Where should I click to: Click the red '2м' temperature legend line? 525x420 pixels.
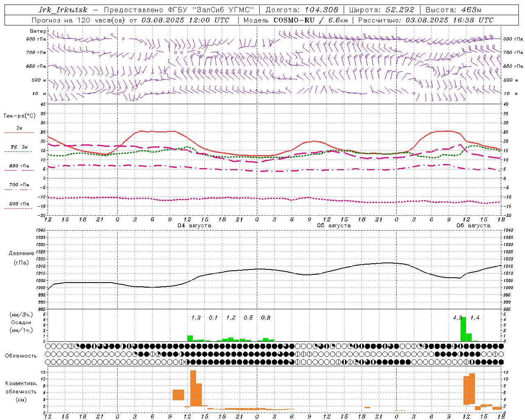[19, 132]
